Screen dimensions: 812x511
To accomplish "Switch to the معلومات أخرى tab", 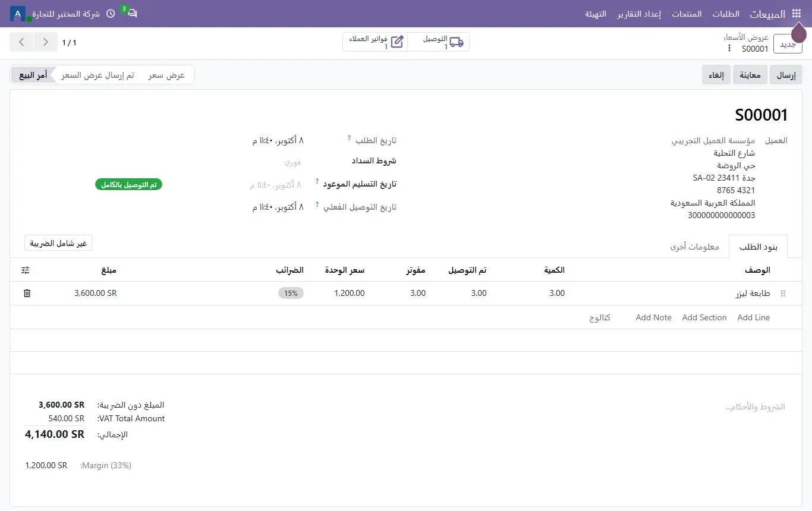I will (x=694, y=247).
